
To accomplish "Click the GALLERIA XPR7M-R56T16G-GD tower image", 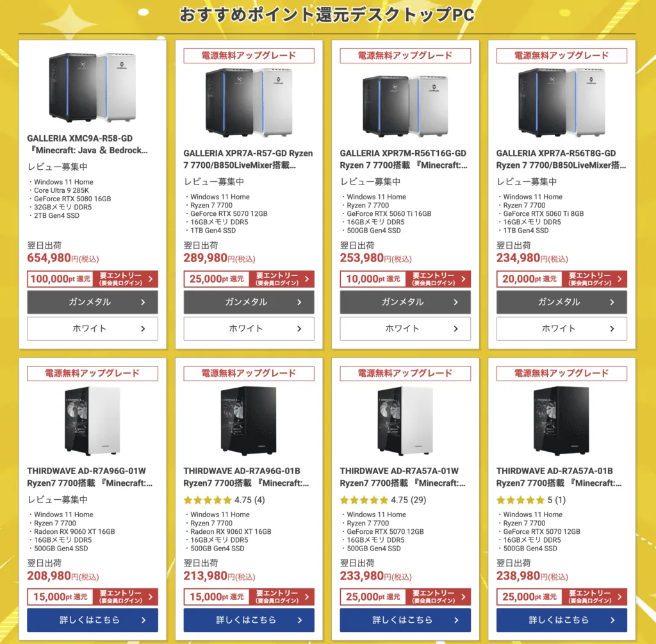I will click(405, 103).
